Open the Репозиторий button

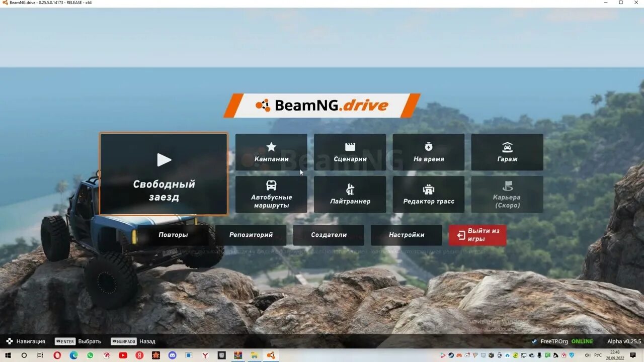pyautogui.click(x=251, y=235)
